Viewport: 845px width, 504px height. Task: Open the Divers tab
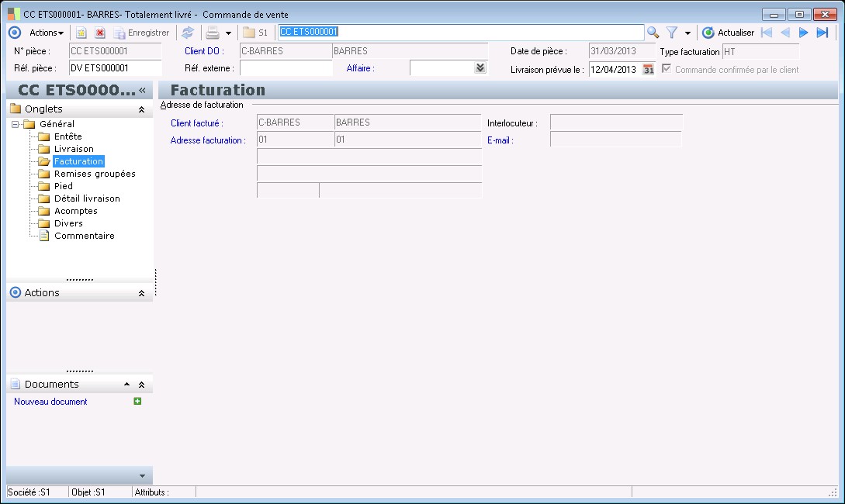click(x=68, y=223)
